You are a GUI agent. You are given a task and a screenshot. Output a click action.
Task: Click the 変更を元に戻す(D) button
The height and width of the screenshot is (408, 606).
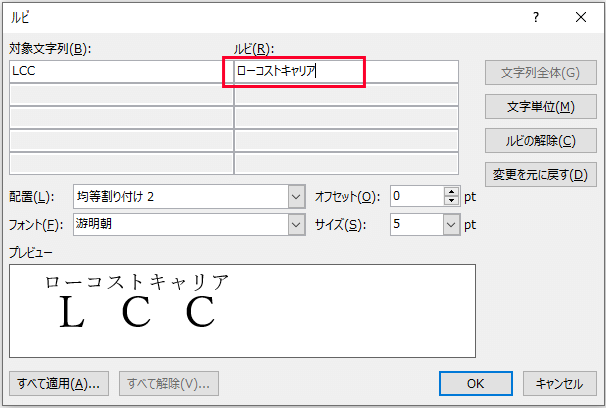coord(541,175)
